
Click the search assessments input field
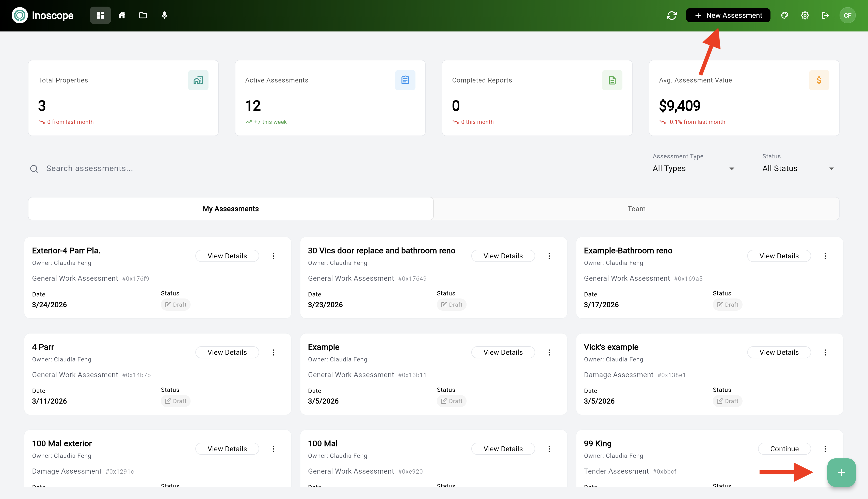point(137,168)
